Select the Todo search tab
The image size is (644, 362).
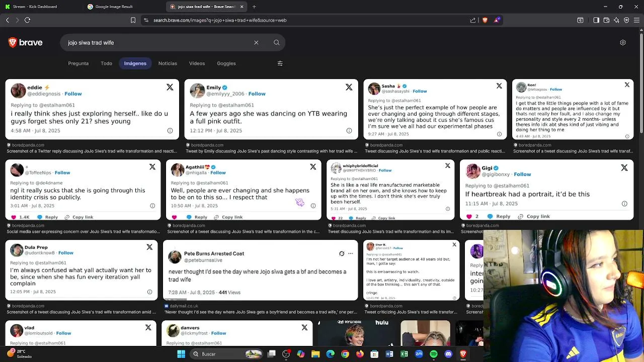pyautogui.click(x=106, y=63)
